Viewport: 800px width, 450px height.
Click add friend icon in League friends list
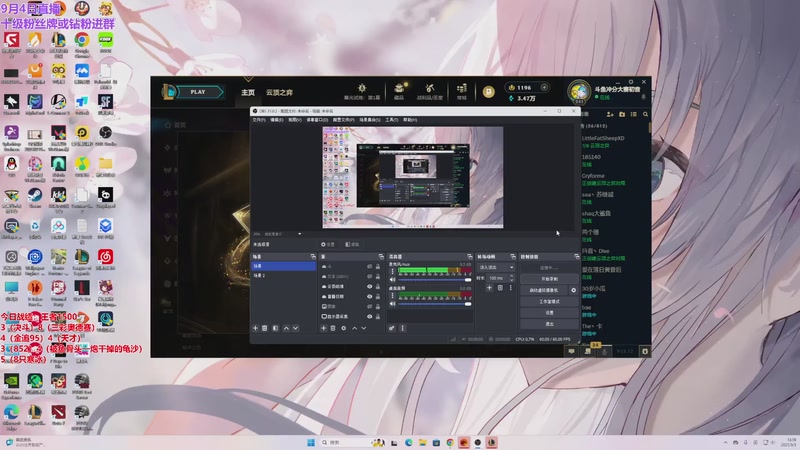point(610,114)
